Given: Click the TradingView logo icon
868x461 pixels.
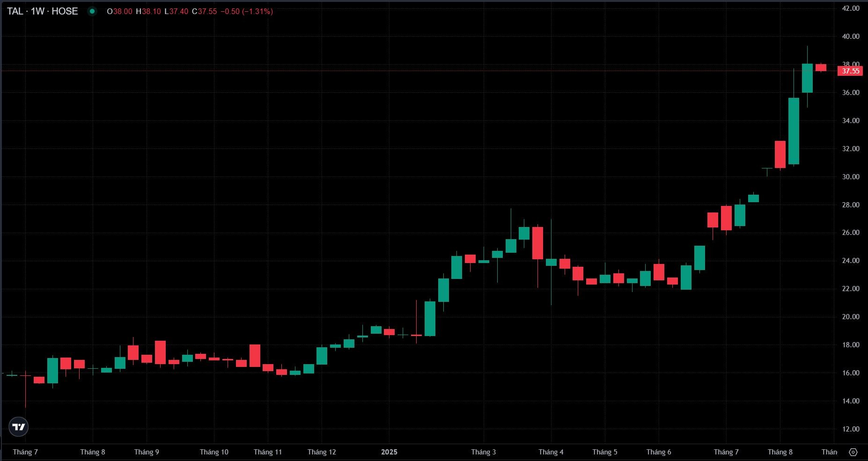Looking at the screenshot, I should click(19, 427).
